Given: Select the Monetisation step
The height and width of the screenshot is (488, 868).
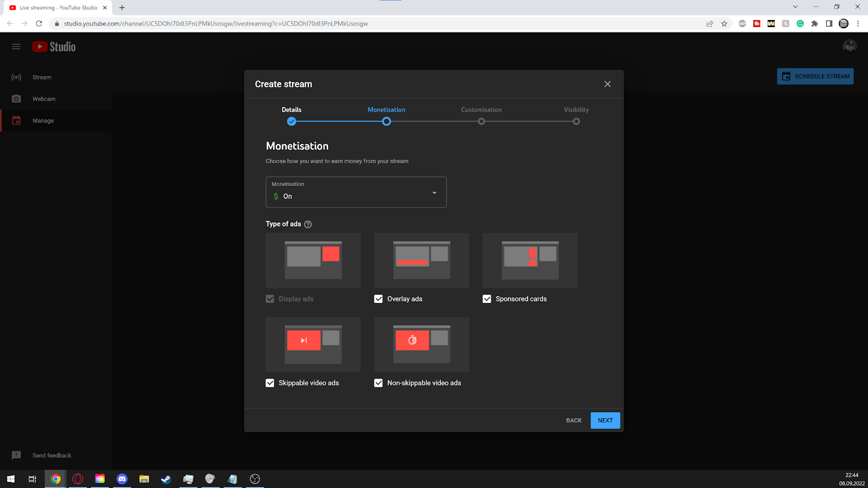Looking at the screenshot, I should 386,115.
